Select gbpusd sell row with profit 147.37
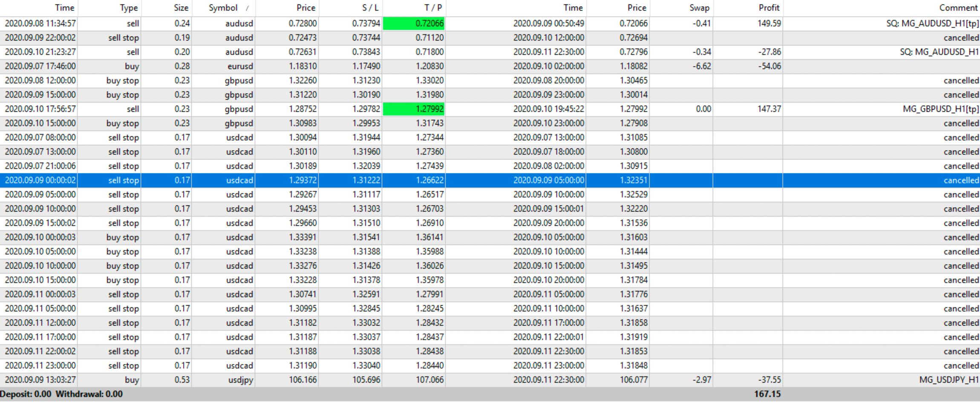 [x=490, y=109]
